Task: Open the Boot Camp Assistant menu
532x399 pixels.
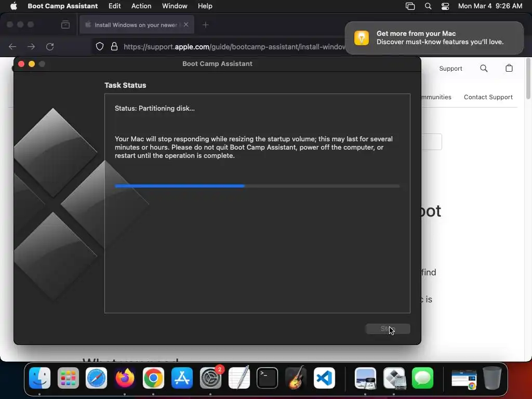Action: [62, 6]
